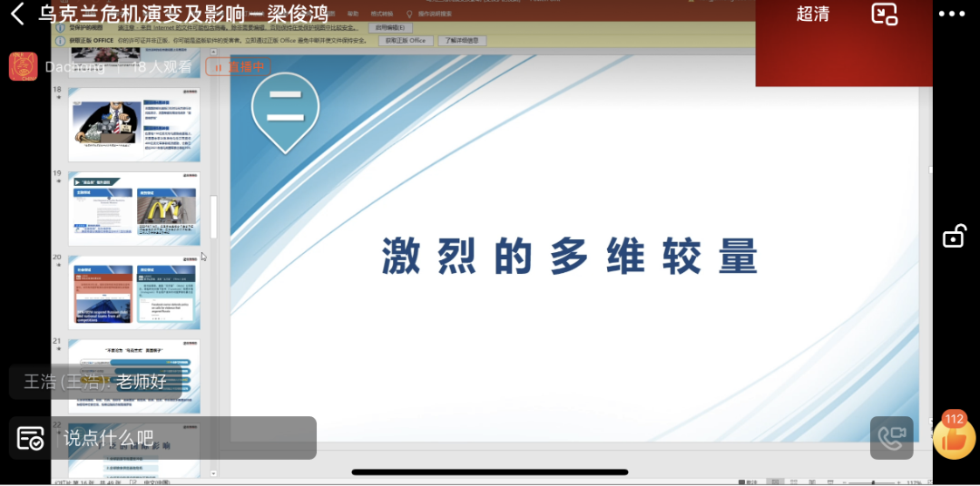Open the 格式转换 ribbon tab
The width and height of the screenshot is (980, 486).
click(x=382, y=13)
